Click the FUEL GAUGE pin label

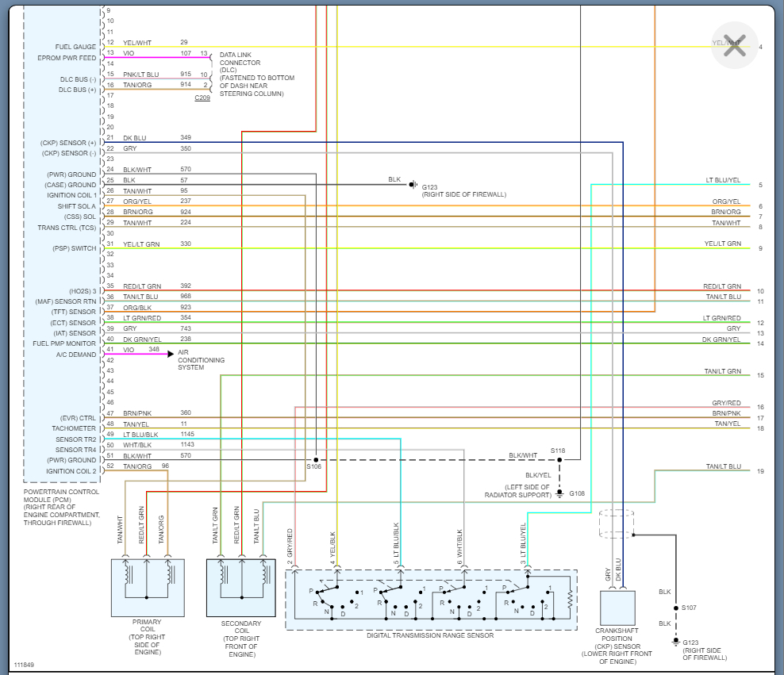[x=75, y=47]
